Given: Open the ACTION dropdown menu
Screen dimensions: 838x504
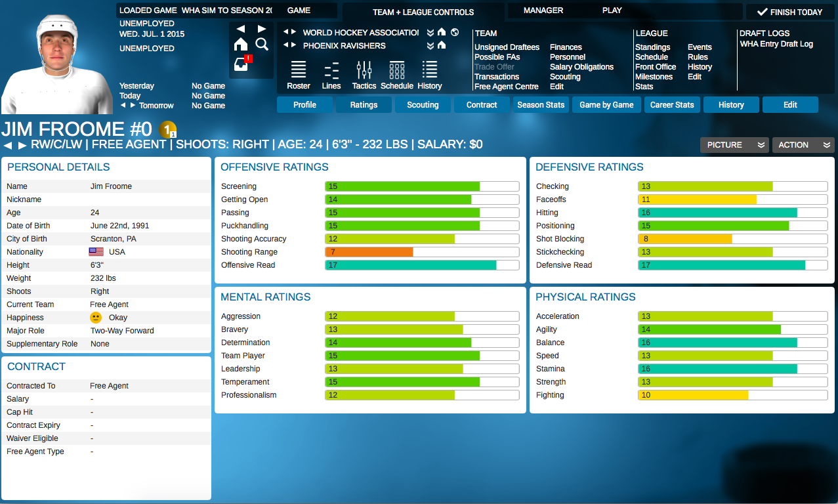Looking at the screenshot, I should [x=803, y=145].
